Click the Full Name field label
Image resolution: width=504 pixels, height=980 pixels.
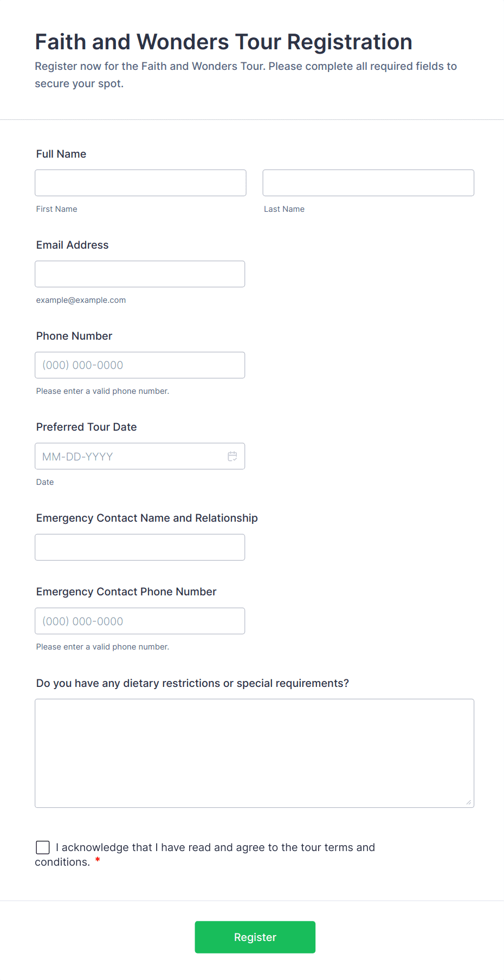click(61, 154)
